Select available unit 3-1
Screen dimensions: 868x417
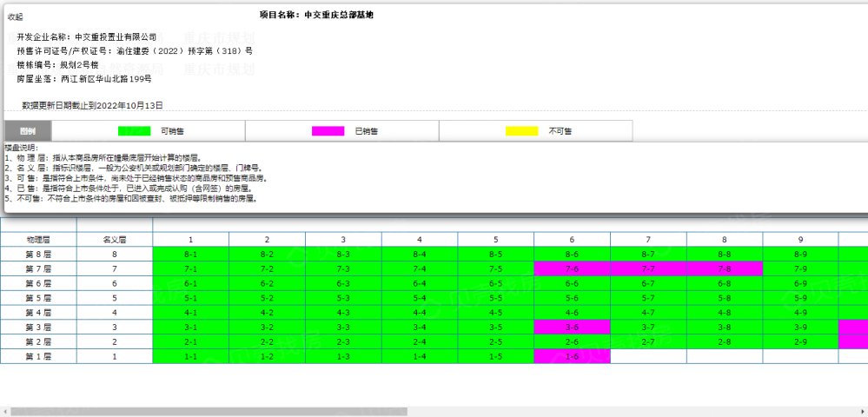[191, 327]
